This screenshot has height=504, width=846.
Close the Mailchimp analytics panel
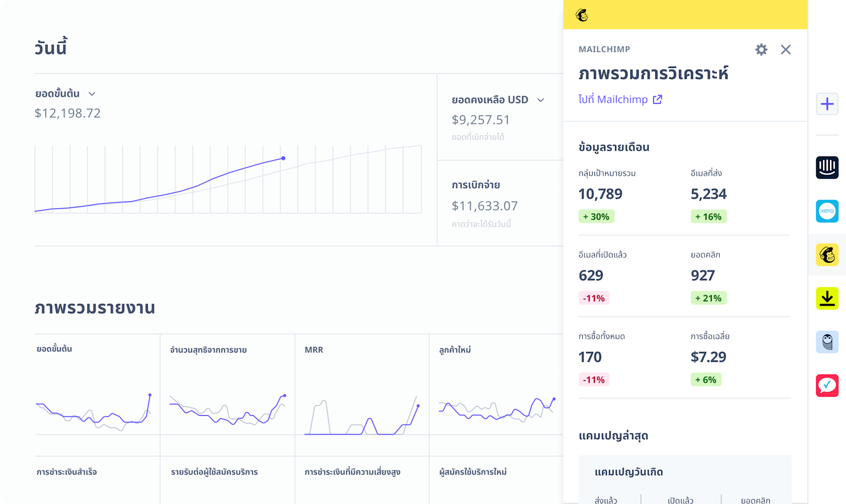785,50
